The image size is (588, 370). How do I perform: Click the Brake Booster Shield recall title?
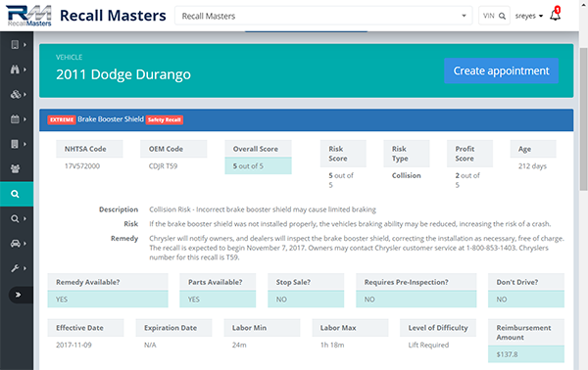[x=110, y=119]
